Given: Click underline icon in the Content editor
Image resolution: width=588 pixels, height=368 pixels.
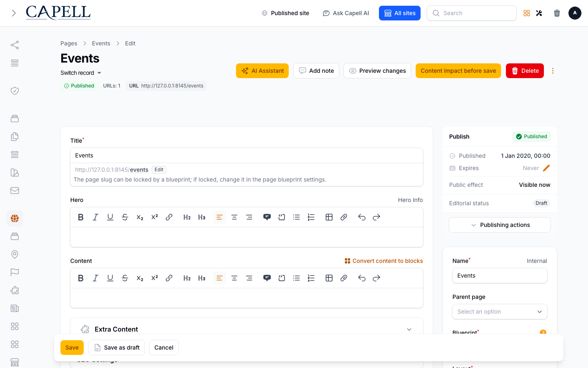Looking at the screenshot, I should (x=110, y=278).
